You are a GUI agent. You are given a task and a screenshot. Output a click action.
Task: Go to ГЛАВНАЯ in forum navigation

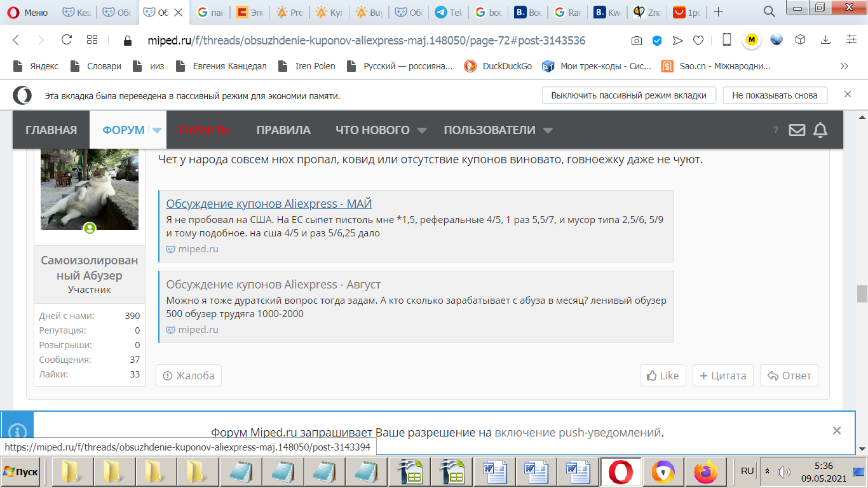coord(51,130)
